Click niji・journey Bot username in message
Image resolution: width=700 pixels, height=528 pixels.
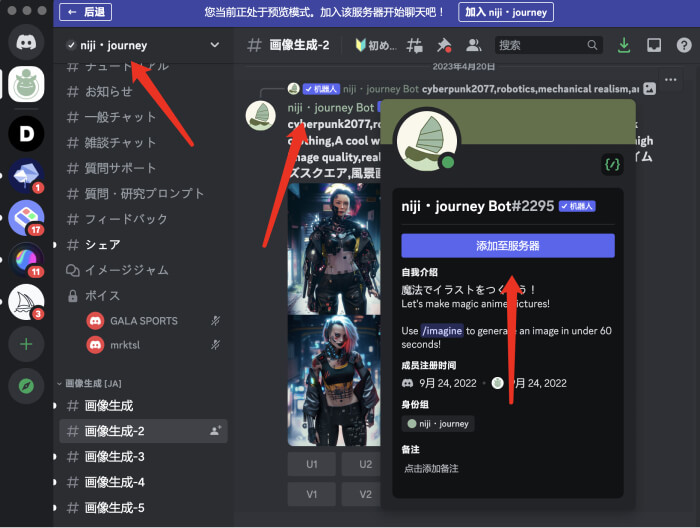pyautogui.click(x=330, y=108)
